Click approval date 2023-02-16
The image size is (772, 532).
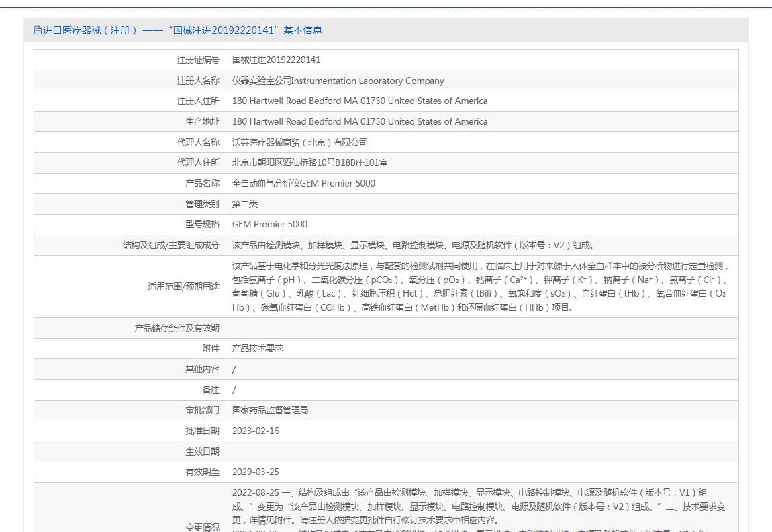pyautogui.click(x=256, y=431)
